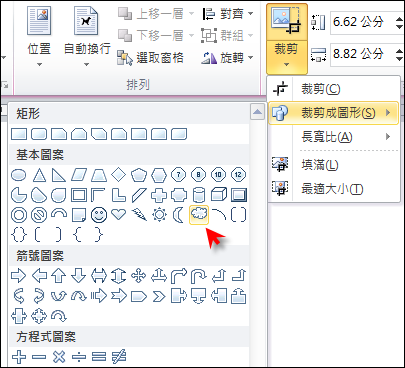
Task: Choose the right triangle shape
Action: (x=59, y=175)
